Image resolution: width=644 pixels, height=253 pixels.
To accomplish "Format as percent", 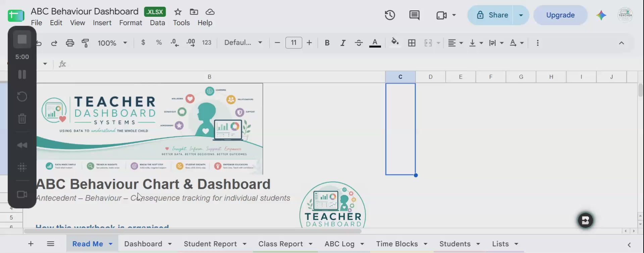I will (x=159, y=43).
